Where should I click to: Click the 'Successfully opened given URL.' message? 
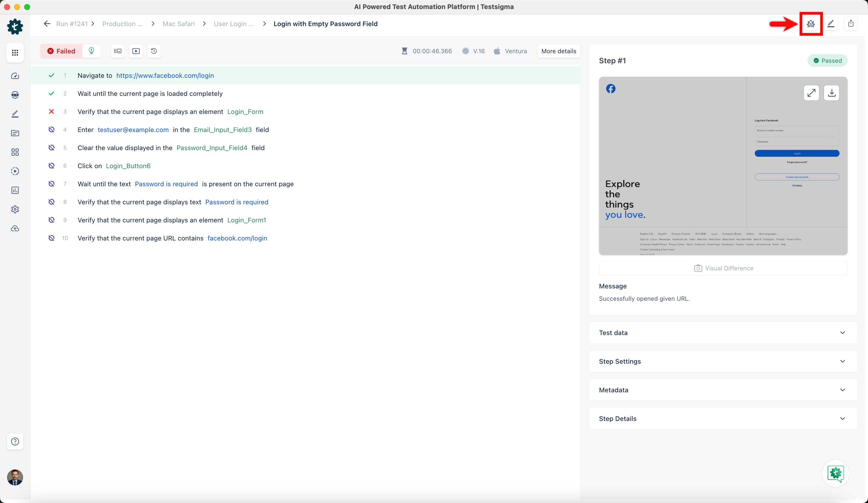644,298
